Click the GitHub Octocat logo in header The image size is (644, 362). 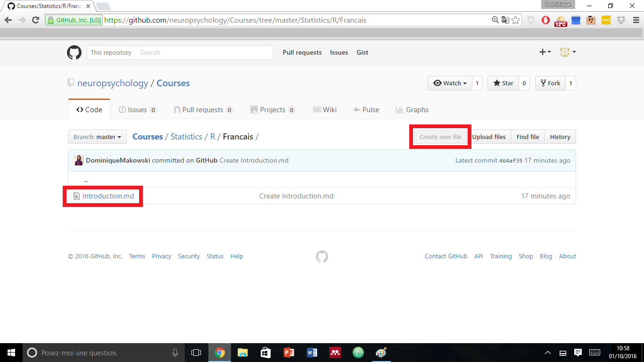74,52
